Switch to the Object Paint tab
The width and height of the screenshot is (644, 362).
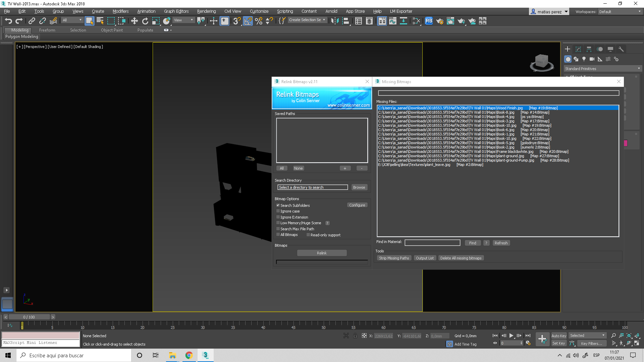coord(112,30)
